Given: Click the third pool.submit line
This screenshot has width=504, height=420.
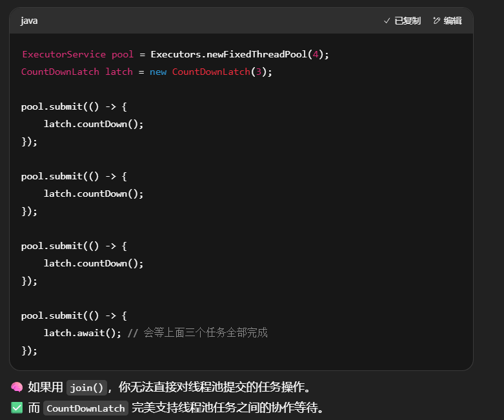Looking at the screenshot, I should (74, 246).
